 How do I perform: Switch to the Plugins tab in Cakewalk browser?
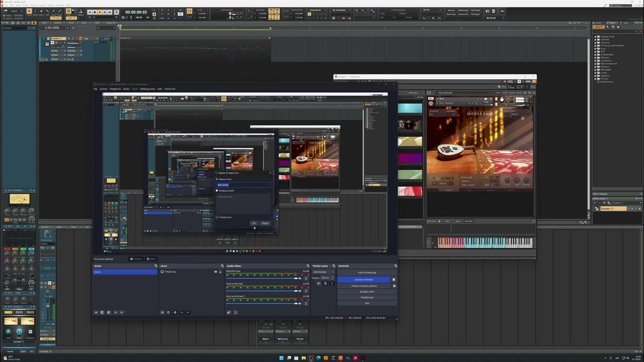(612, 23)
